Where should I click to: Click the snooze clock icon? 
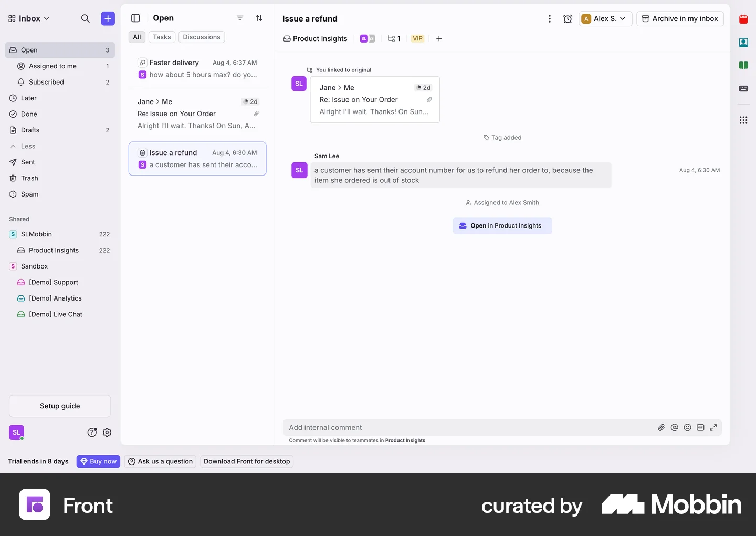[x=568, y=19]
